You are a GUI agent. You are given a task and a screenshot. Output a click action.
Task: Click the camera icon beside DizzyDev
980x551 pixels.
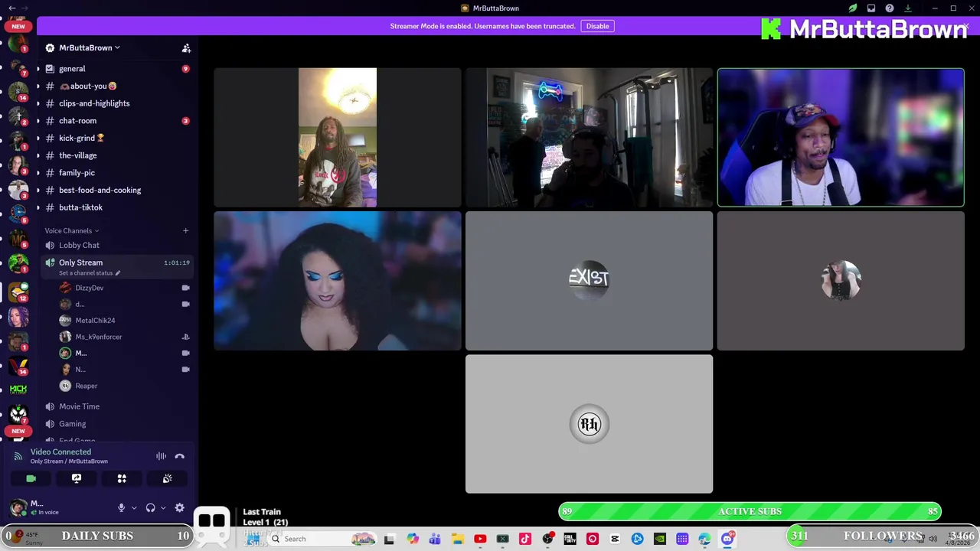[x=185, y=288]
